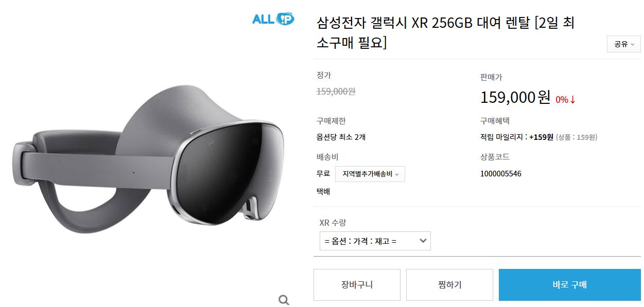Viewport: 644px width, 307px height.
Task: Open the 옵션 : 가격 : 재고 select box
Action: [375, 241]
